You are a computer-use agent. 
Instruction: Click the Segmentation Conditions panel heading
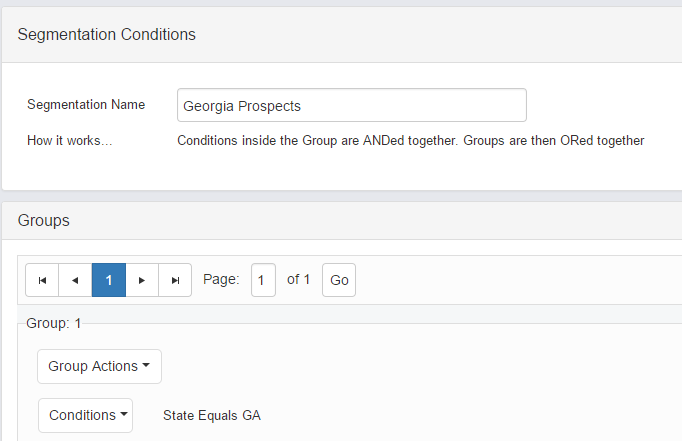[x=107, y=35]
